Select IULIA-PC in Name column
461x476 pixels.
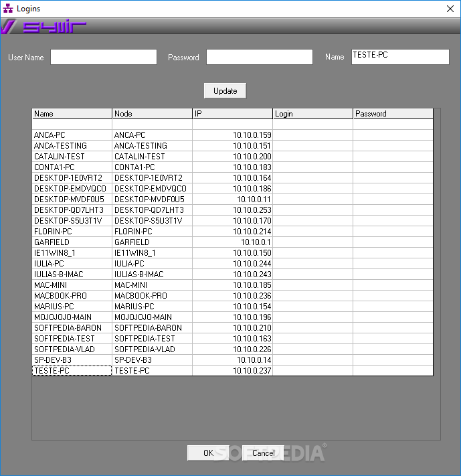tap(72, 264)
